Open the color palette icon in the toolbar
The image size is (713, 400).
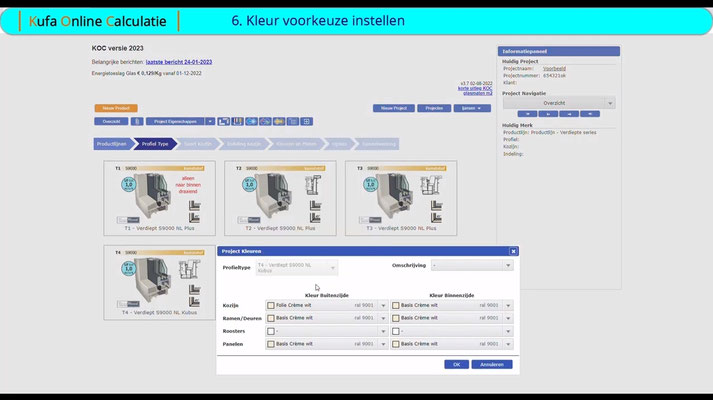click(x=237, y=121)
